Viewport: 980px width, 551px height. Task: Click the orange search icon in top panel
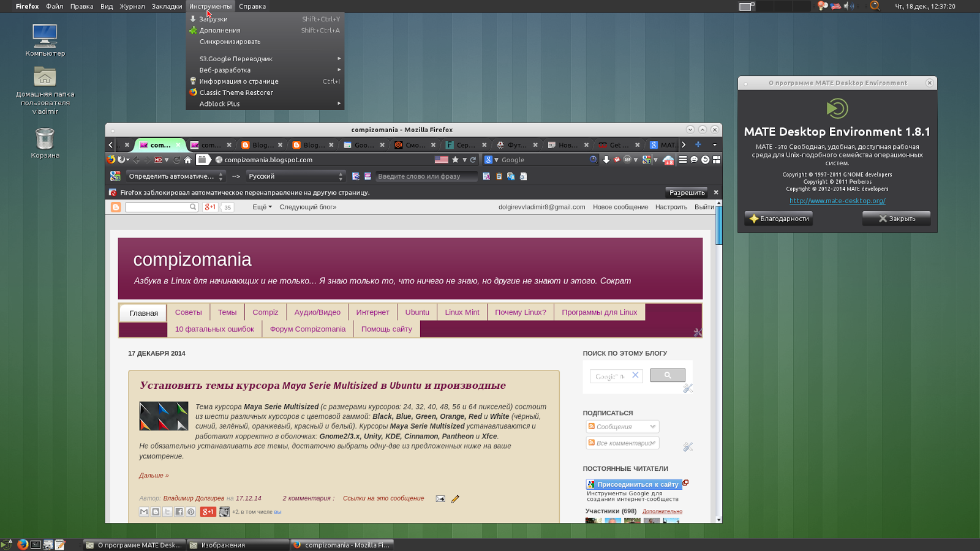pyautogui.click(x=875, y=6)
